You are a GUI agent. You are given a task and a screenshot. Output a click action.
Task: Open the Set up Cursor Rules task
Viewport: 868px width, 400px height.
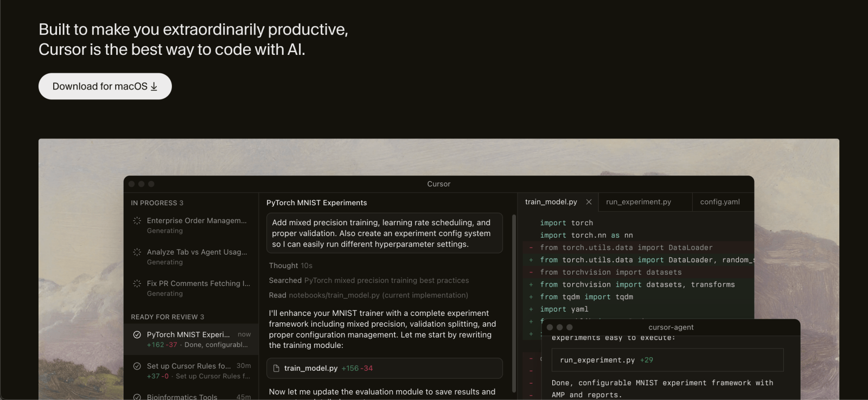coord(191,371)
